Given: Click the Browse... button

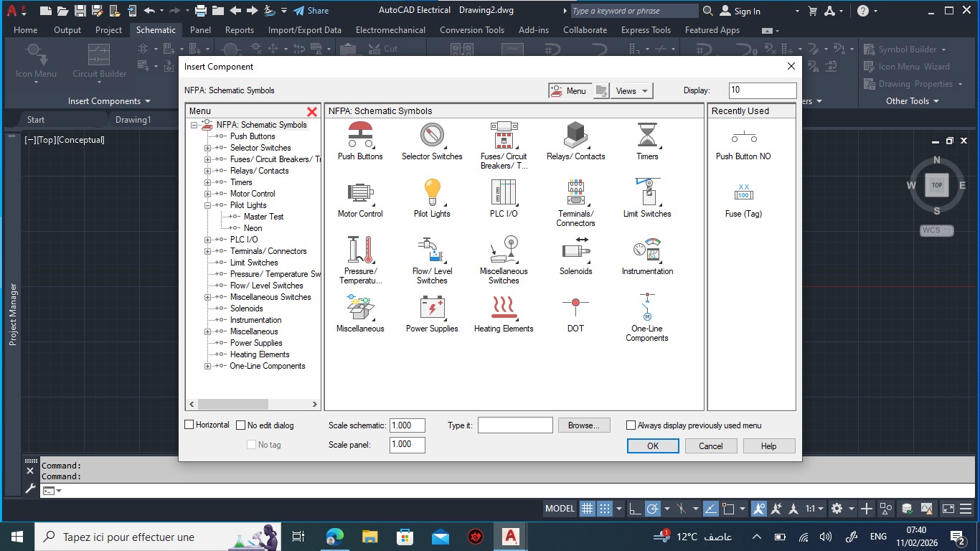Looking at the screenshot, I should (583, 425).
